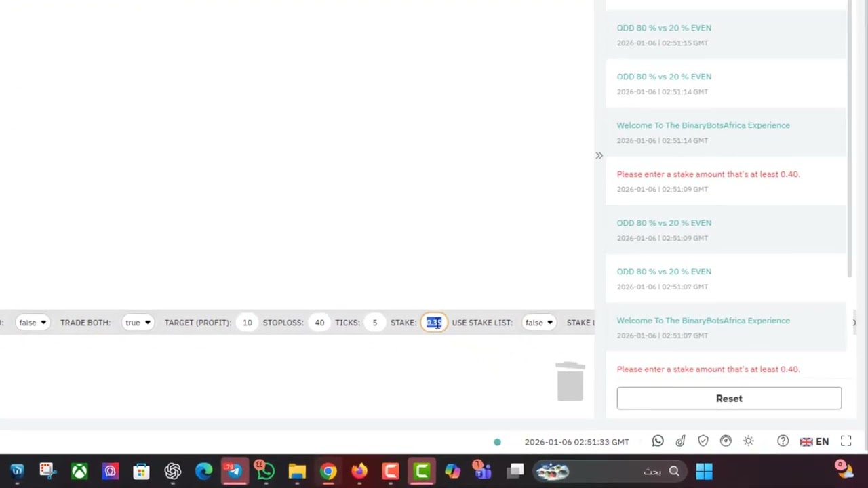868x488 pixels.
Task: Click the side panel vertical scrollbar
Action: click(850, 139)
